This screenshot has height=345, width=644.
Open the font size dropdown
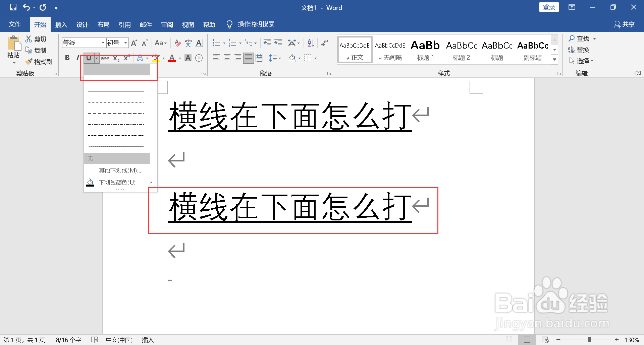pyautogui.click(x=124, y=43)
